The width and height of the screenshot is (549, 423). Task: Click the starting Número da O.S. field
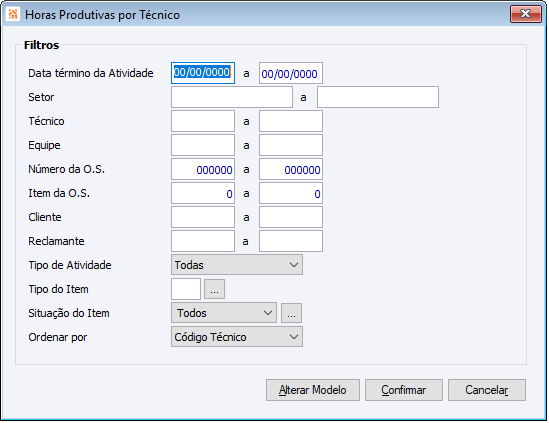(x=203, y=169)
